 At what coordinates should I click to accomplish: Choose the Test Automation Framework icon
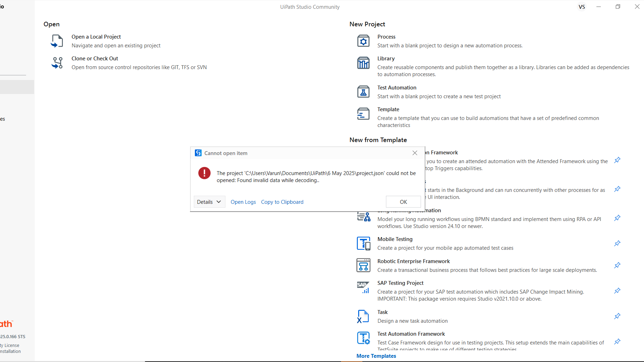[x=363, y=338]
